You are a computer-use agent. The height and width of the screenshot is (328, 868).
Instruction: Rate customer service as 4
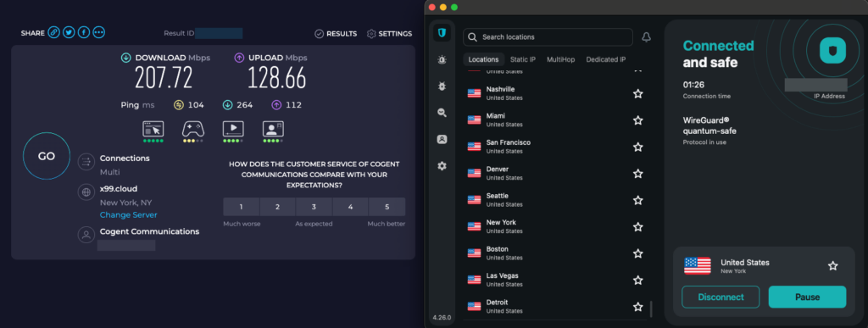[x=350, y=207]
